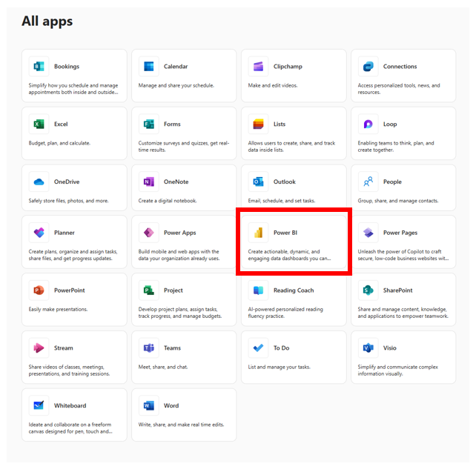Click the Reading Coach icon

[258, 290]
